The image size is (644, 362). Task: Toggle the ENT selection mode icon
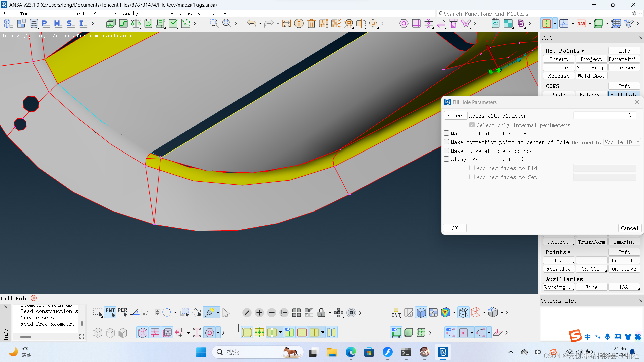pyautogui.click(x=110, y=312)
